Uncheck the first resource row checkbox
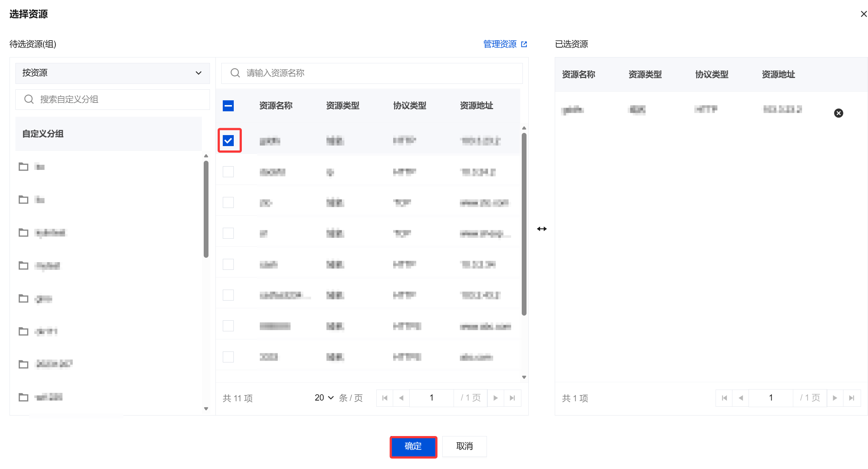 pos(228,141)
